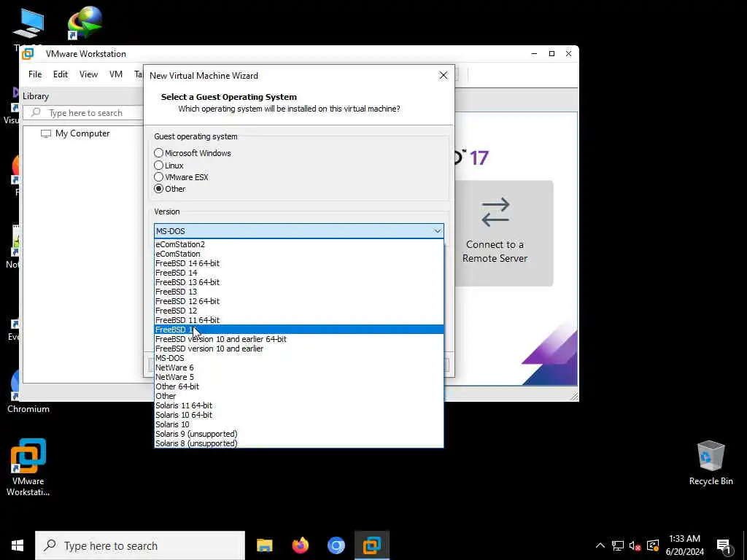
Task: Choose FreeBSD 13 64-bit in the list
Action: pos(298,282)
